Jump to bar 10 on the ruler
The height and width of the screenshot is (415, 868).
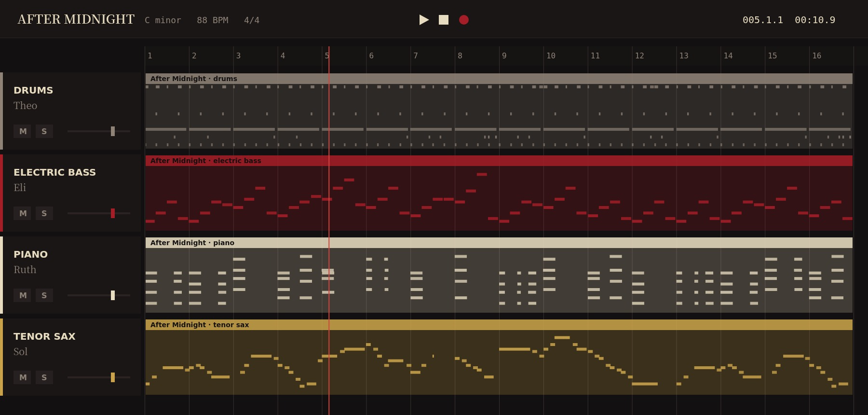[551, 56]
